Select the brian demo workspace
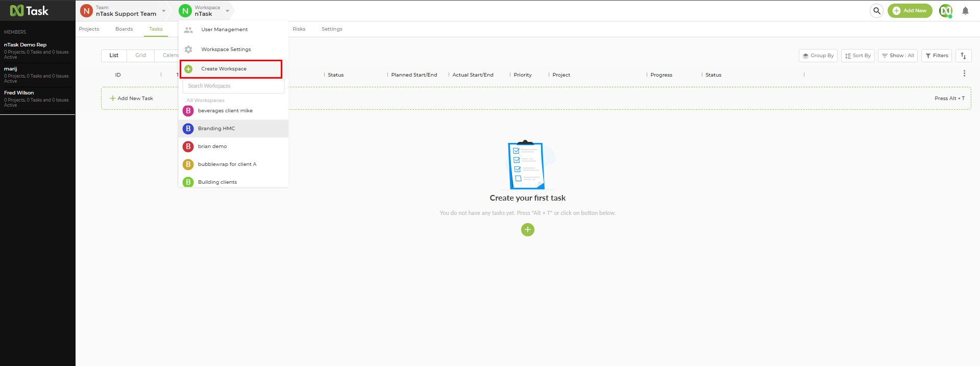This screenshot has width=980, height=366. tap(233, 147)
